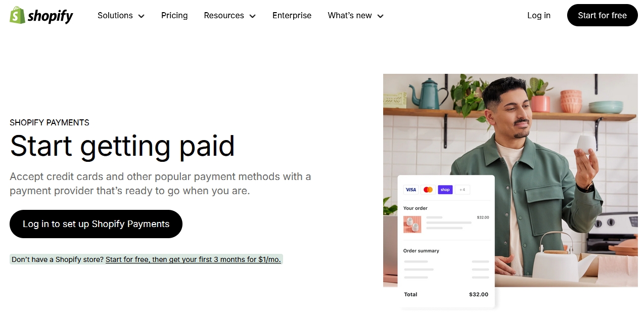644x312 pixels.
Task: Expand the Solutions dropdown chevron
Action: 141,16
